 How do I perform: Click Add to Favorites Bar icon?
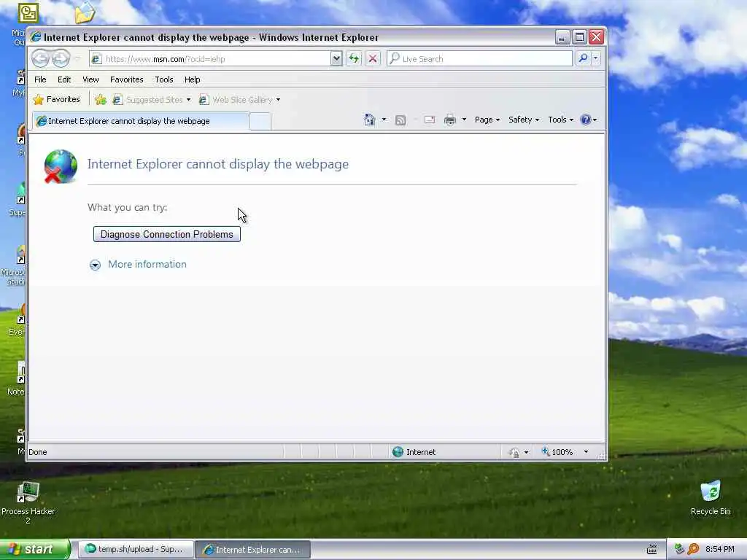tap(101, 99)
